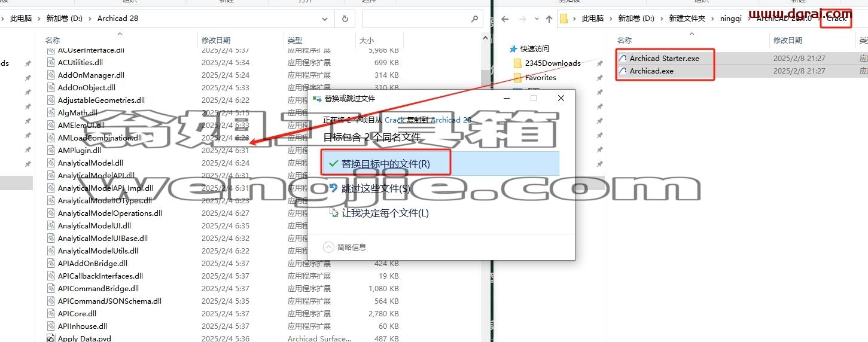868x342 pixels.
Task: Select AnalyticalModelUtils.dll file
Action: pos(98,251)
